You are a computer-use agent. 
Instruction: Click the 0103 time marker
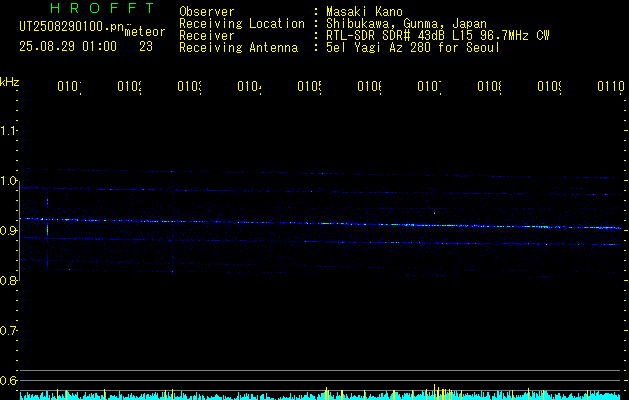pos(189,87)
